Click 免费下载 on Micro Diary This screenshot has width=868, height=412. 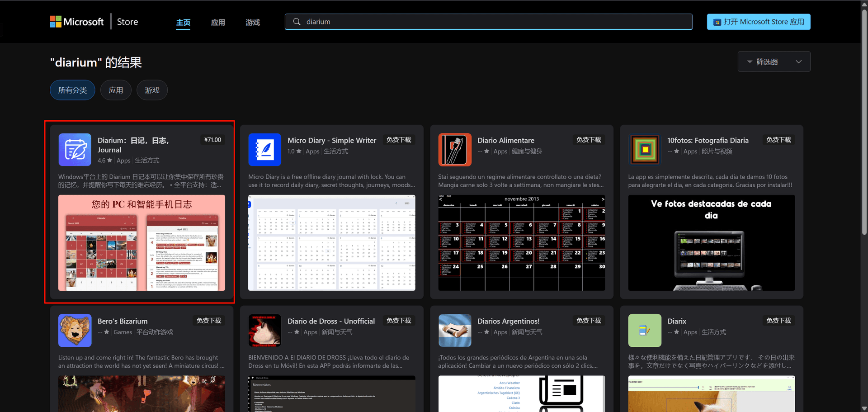[x=399, y=140]
